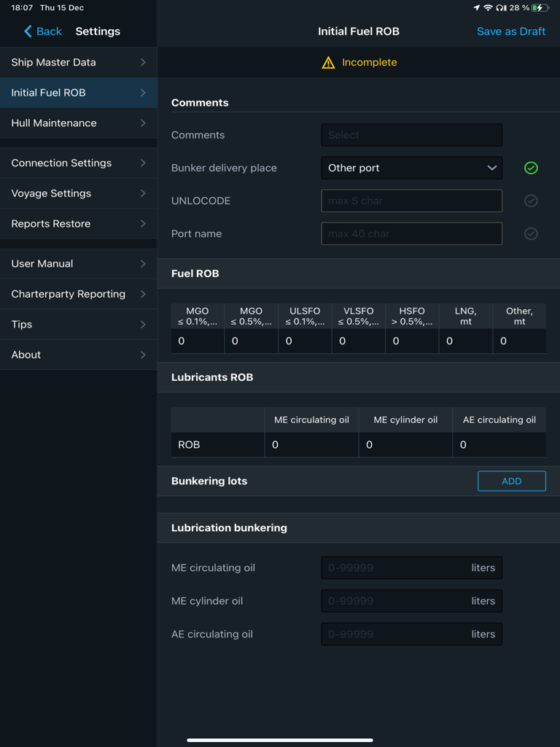Screen dimensions: 560x747
Task: Tap the yellow Incomplete warning triangle
Action: (x=327, y=63)
